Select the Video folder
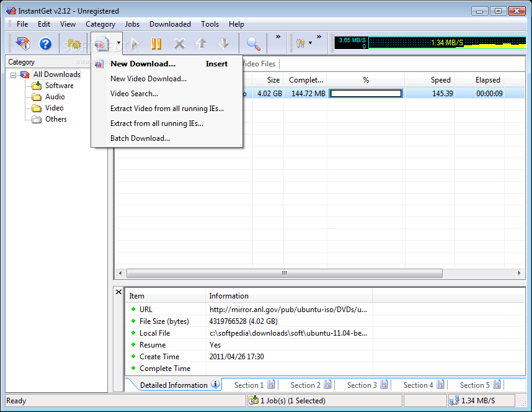 click(55, 108)
